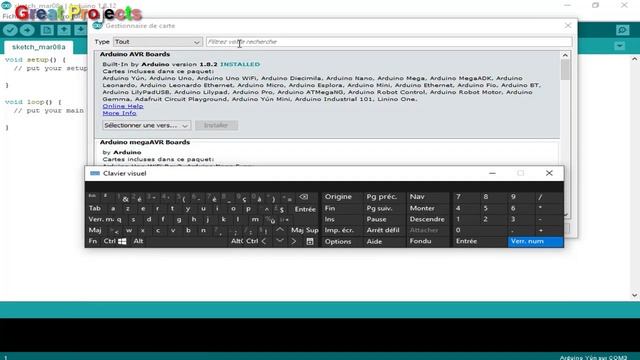Click the letter w key
The image size is (640, 360).
129,230
